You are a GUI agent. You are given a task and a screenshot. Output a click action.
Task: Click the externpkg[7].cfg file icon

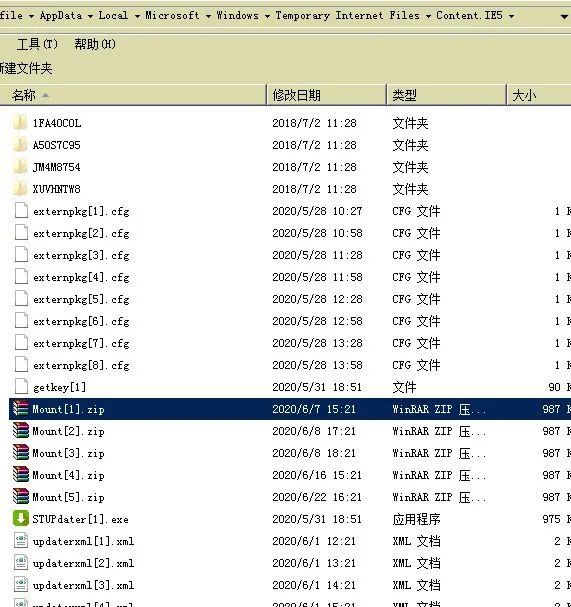coord(21,343)
